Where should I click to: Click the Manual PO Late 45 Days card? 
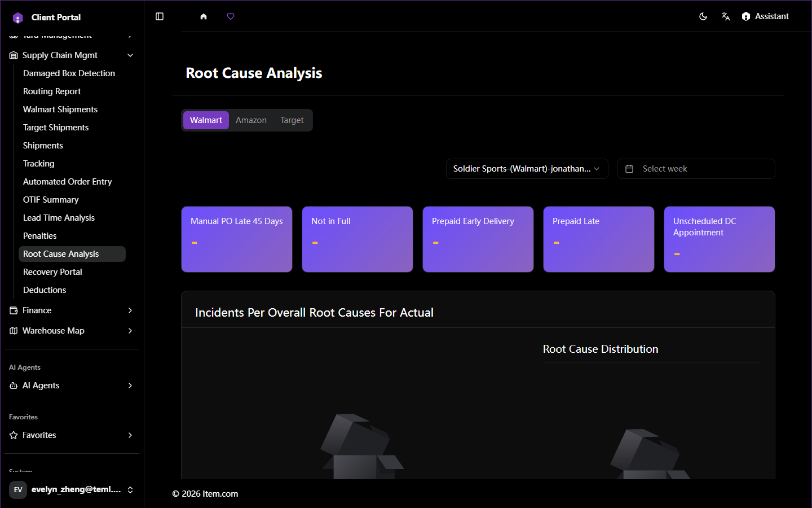[x=237, y=239]
